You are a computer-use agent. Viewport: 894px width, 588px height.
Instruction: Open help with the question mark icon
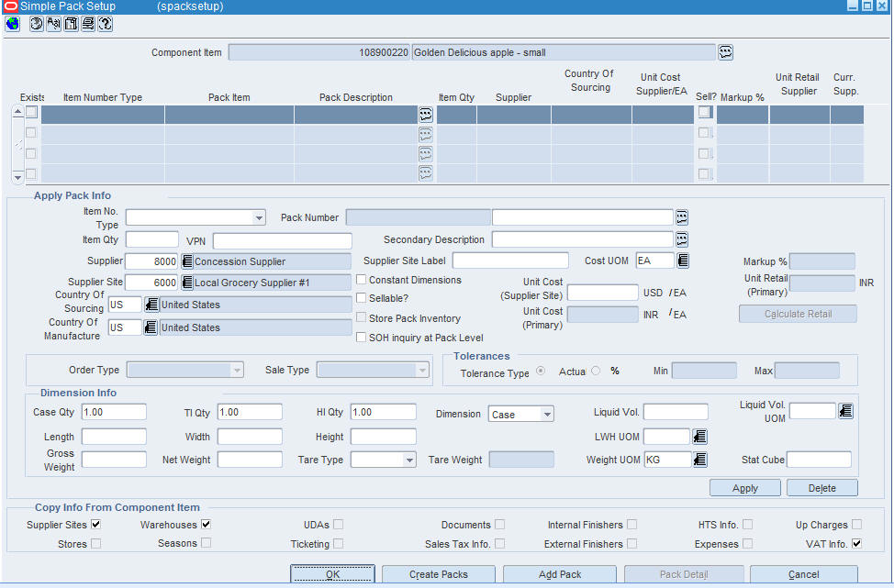tap(106, 24)
